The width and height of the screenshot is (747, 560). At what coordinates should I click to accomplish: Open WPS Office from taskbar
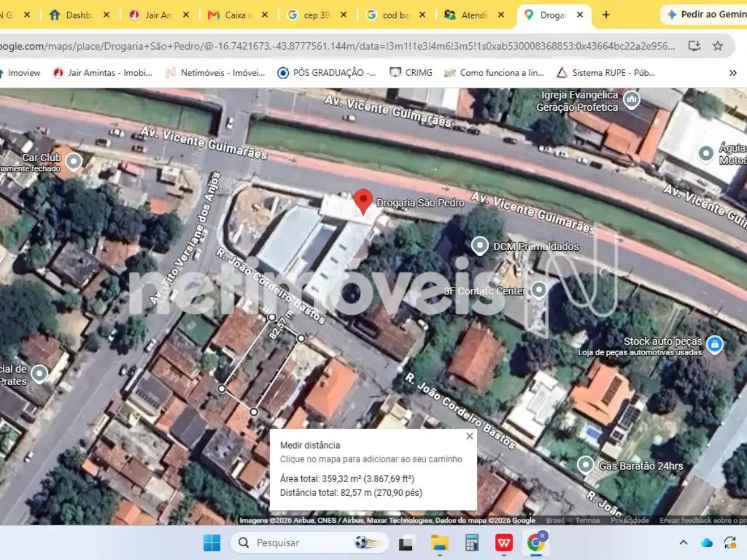click(504, 543)
